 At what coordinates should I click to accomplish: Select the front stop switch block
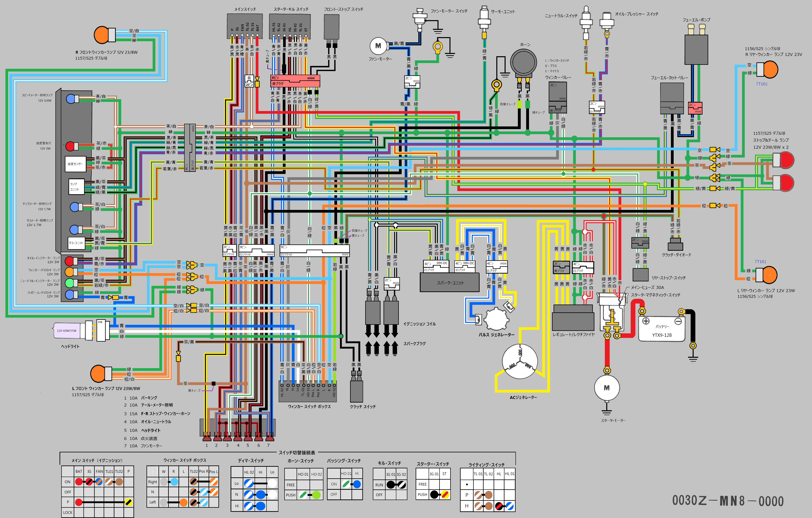332,27
